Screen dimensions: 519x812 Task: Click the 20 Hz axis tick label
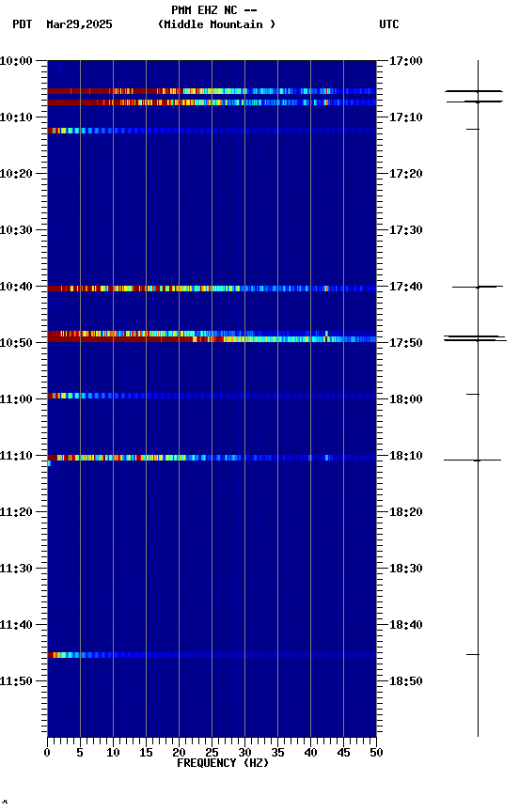click(179, 753)
